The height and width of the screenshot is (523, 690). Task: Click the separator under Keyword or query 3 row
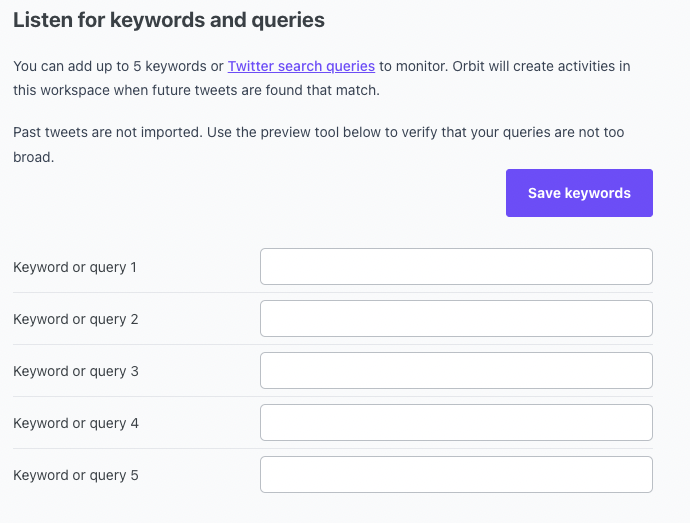pos(130,397)
